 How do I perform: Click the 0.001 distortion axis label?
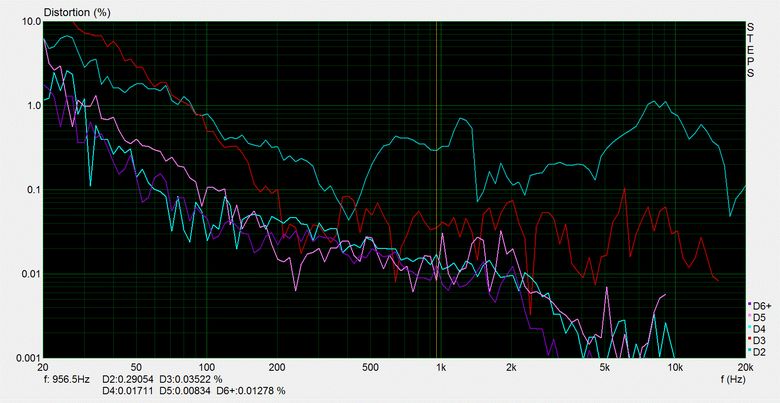(29, 358)
